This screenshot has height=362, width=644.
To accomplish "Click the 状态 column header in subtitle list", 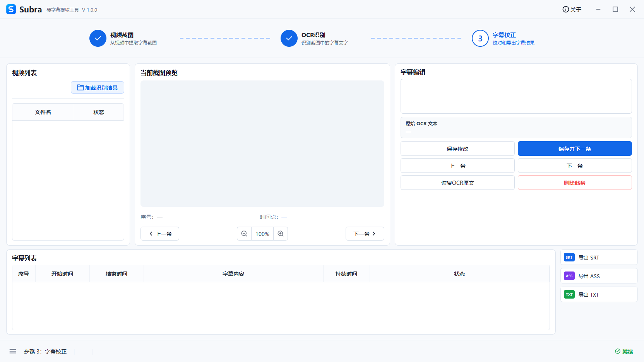I will pyautogui.click(x=459, y=274).
